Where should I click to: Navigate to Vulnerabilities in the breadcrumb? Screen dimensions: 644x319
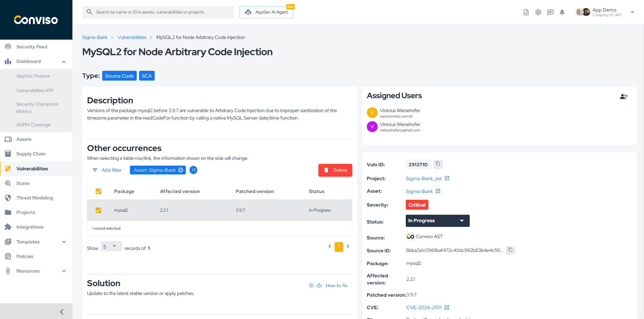[132, 37]
